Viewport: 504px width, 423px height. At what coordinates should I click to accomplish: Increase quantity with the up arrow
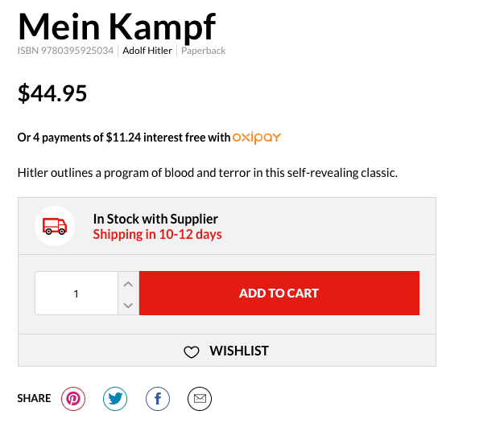(x=128, y=283)
